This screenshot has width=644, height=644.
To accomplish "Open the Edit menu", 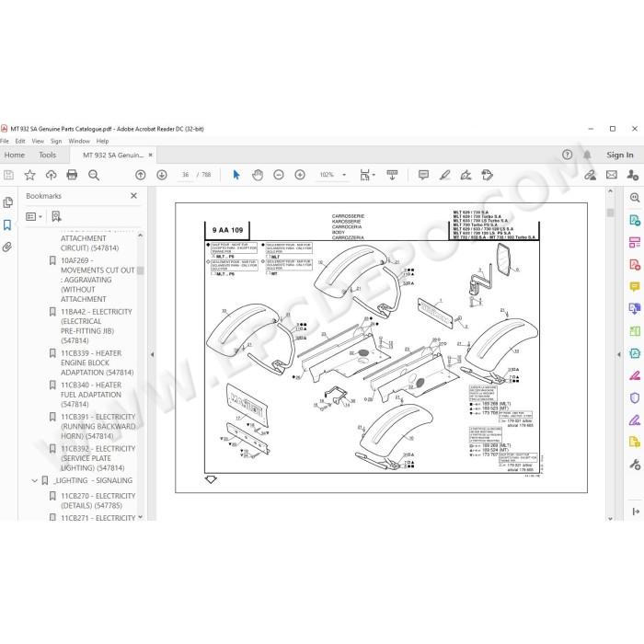I will point(20,141).
